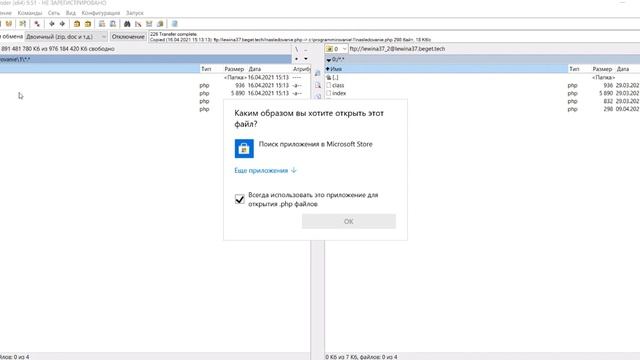Click the root directory backslash button
The height and width of the screenshot is (360, 640).
point(297,49)
